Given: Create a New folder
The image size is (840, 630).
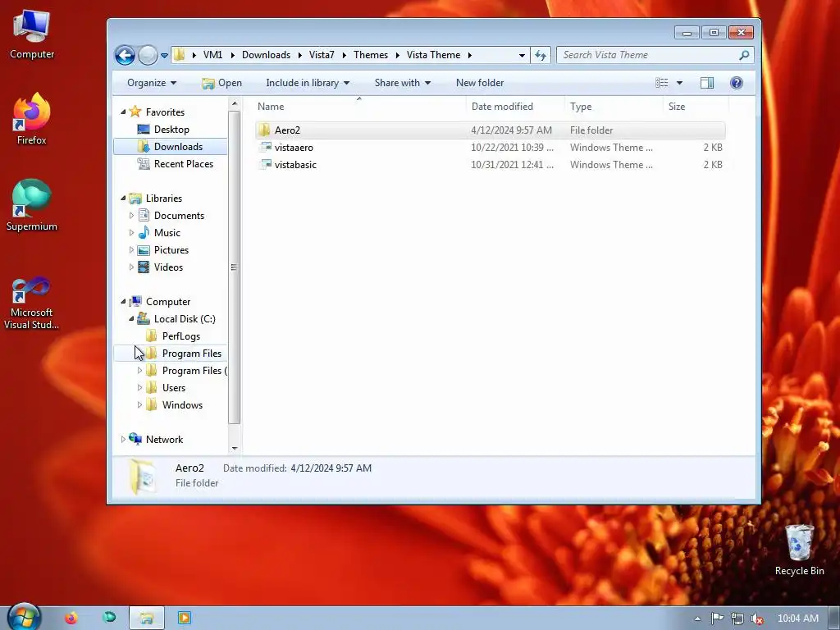Looking at the screenshot, I should [x=479, y=83].
